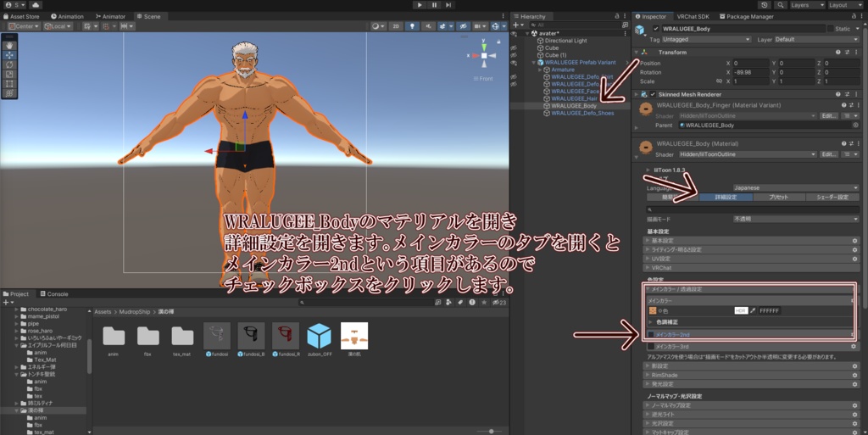868x435 pixels.
Task: Toggle Skinned Mesh Renderer enabled checkbox
Action: click(653, 95)
